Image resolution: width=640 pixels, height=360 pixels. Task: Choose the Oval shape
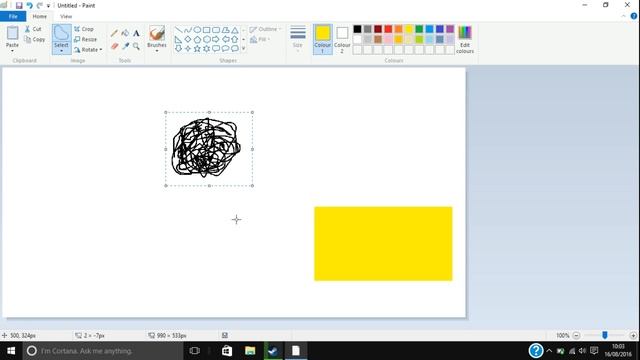point(197,30)
